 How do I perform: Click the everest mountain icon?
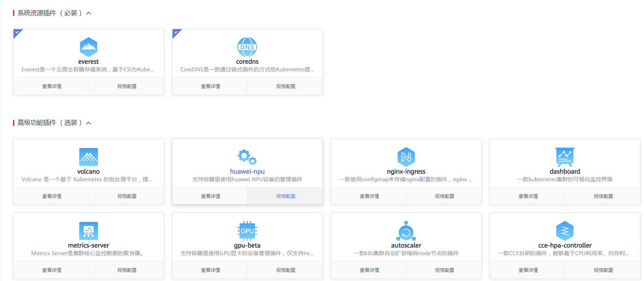tap(88, 47)
